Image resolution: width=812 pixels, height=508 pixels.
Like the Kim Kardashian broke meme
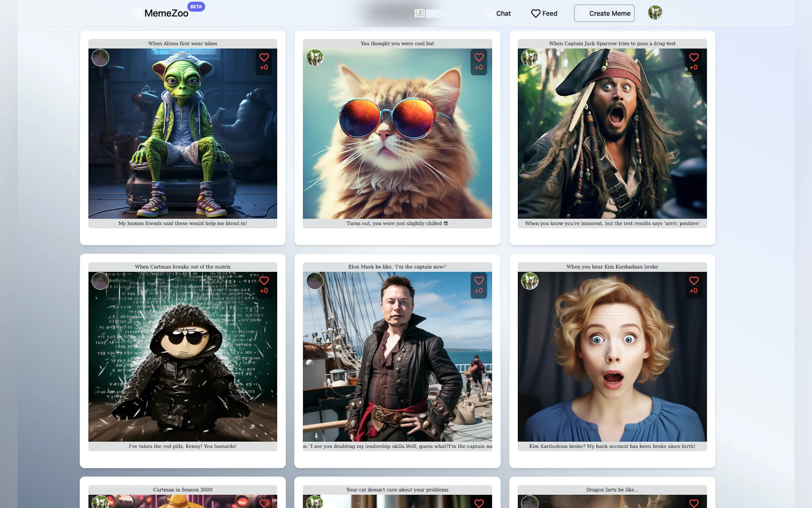pyautogui.click(x=693, y=281)
